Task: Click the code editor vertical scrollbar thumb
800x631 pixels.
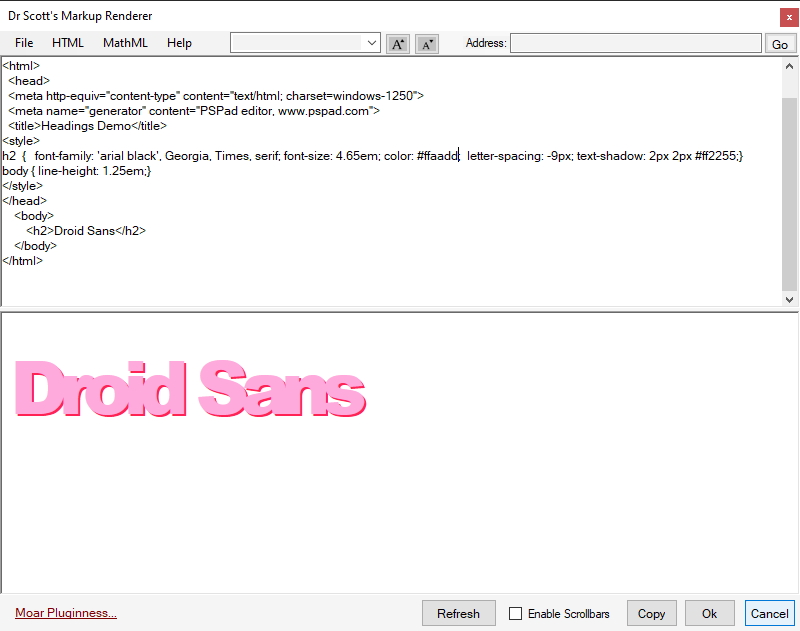Action: [x=789, y=194]
